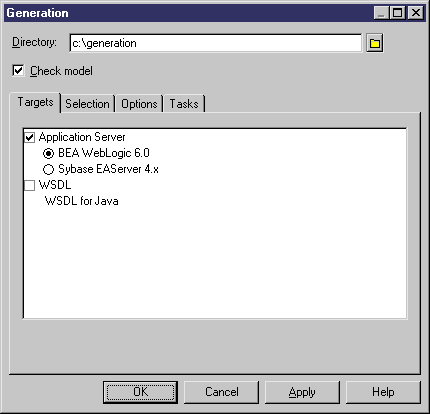Image resolution: width=430 pixels, height=414 pixels.
Task: Confirm generation with the OK button
Action: click(140, 392)
